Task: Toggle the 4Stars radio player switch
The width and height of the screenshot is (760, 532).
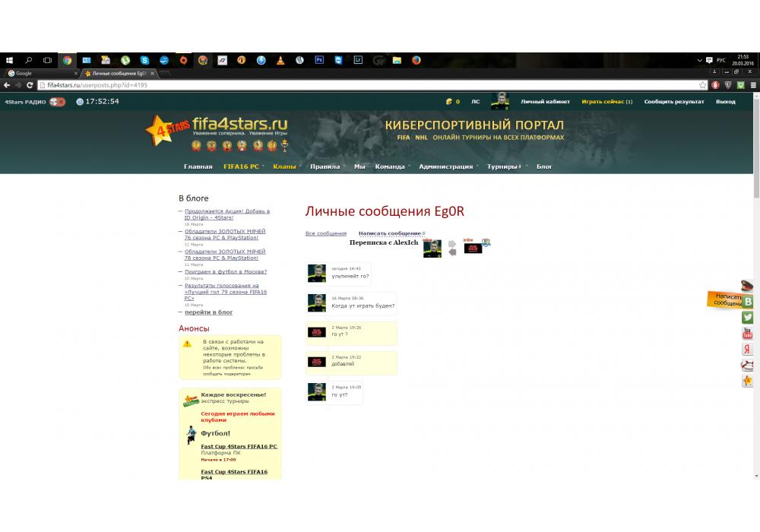Action: coord(57,102)
